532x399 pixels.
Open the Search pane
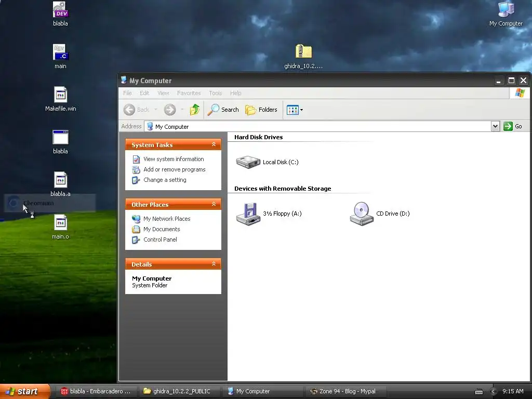(223, 110)
